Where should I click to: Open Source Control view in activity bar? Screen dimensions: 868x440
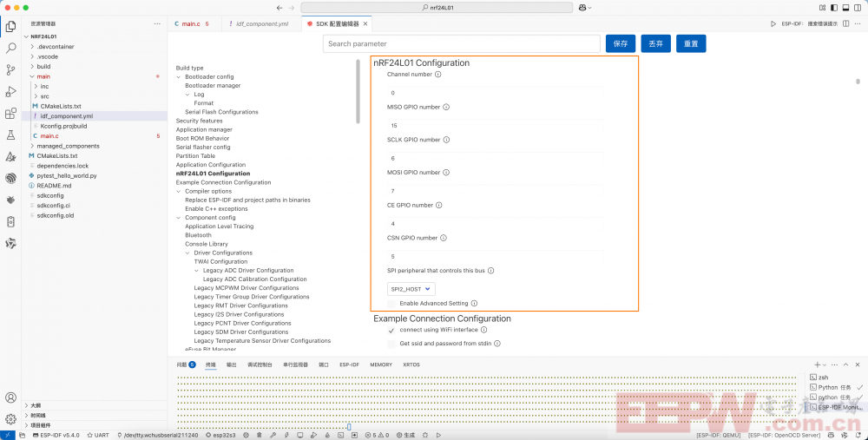(x=10, y=69)
